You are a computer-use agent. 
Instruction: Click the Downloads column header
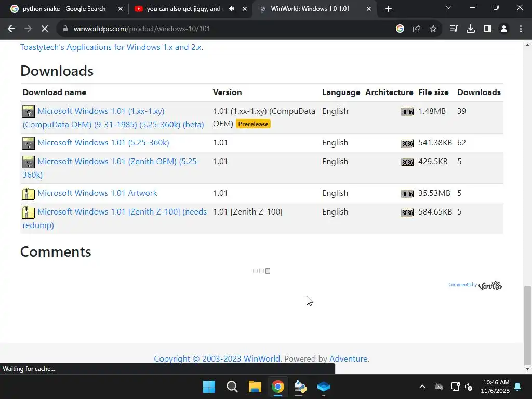(478, 92)
